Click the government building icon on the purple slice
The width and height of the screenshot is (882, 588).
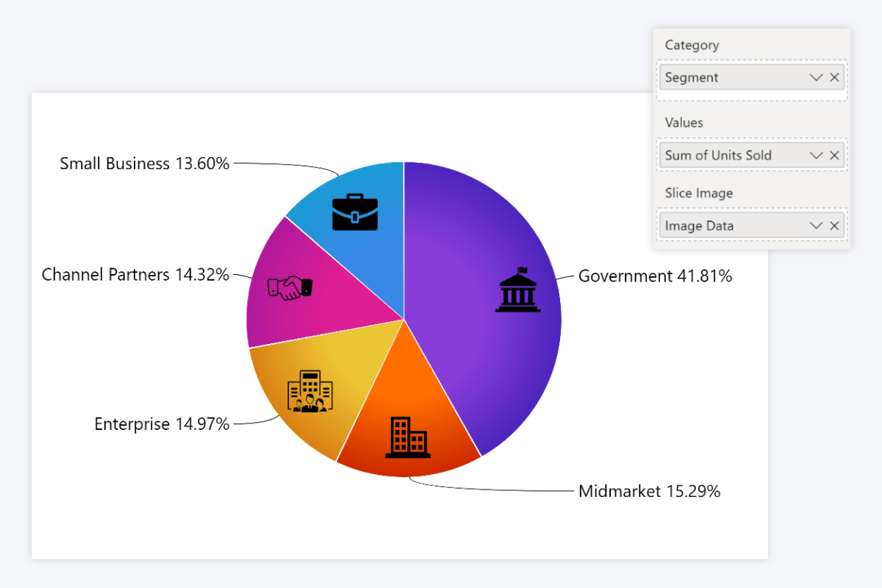pyautogui.click(x=517, y=290)
